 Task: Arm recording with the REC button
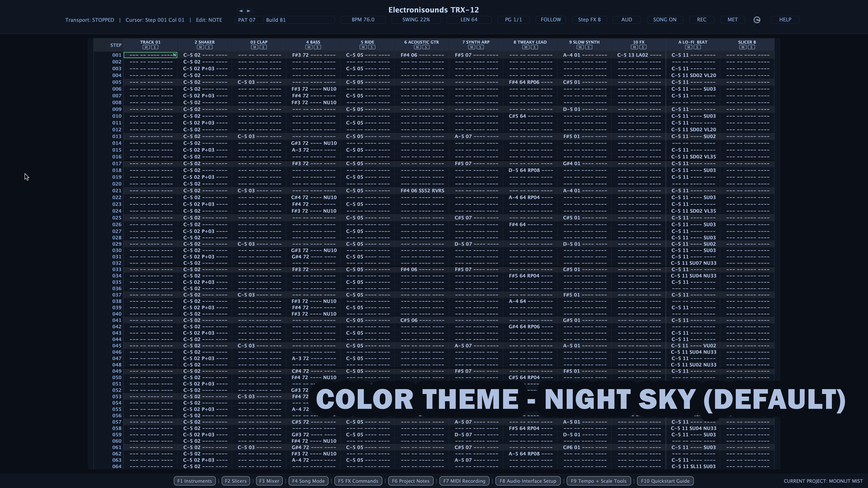[x=702, y=20]
